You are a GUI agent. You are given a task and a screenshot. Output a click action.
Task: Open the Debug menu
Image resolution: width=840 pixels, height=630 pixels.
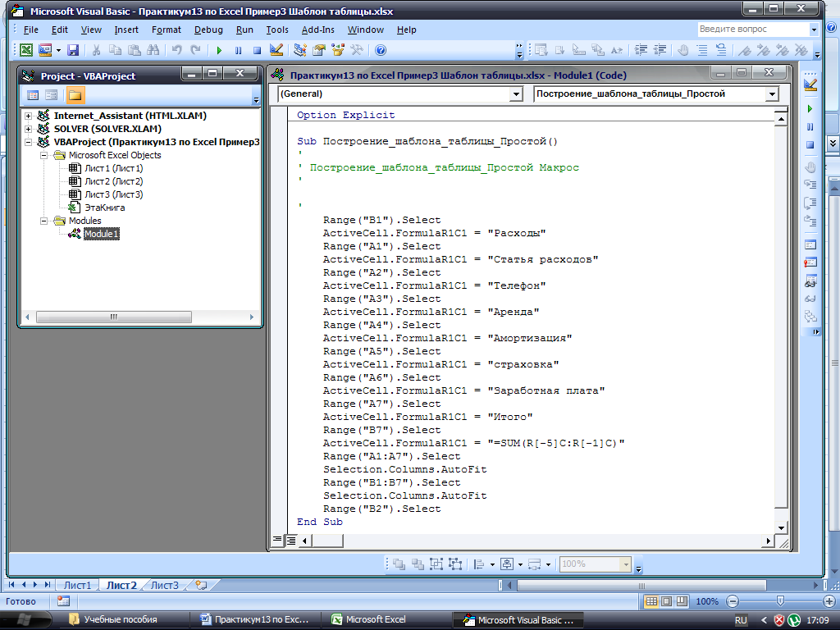pyautogui.click(x=208, y=30)
